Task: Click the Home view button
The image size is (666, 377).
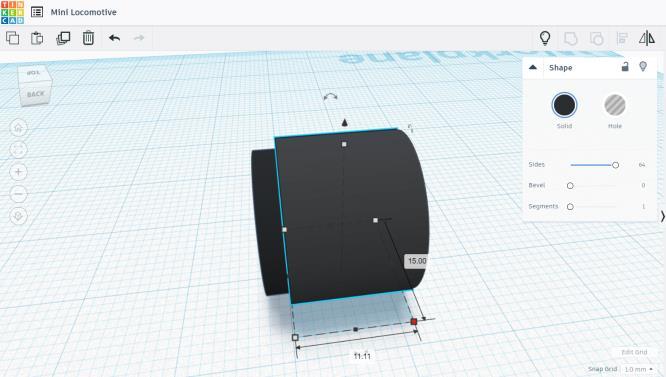Action: pyautogui.click(x=18, y=127)
